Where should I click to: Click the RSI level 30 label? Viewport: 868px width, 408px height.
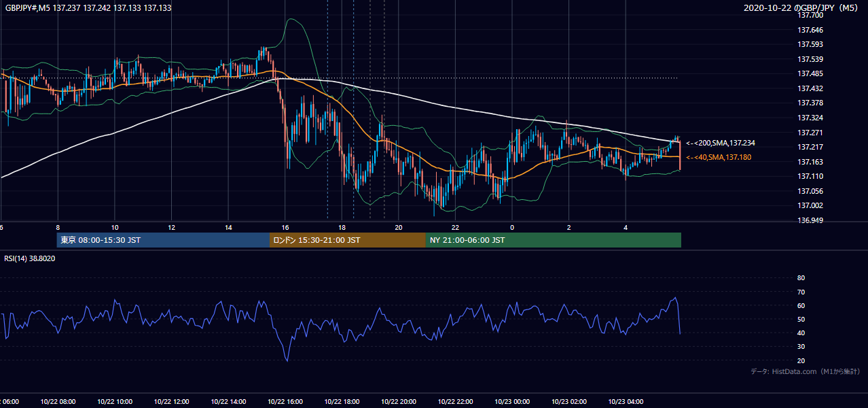coord(801,347)
